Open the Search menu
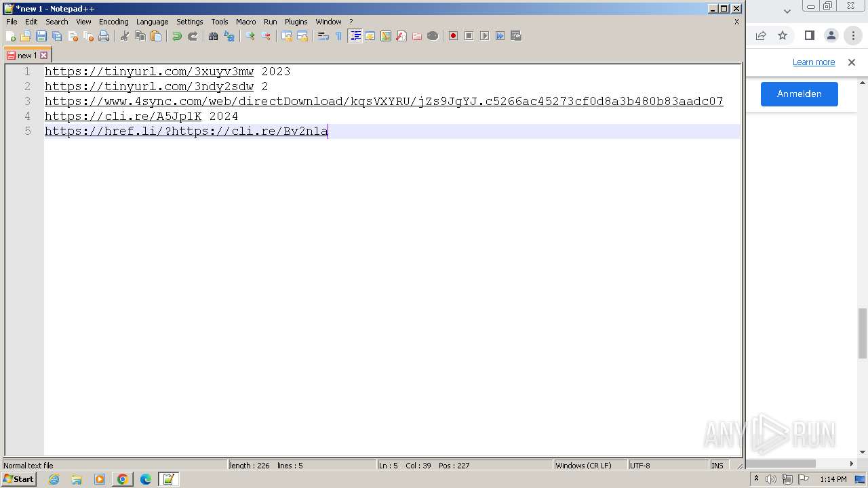 pyautogui.click(x=57, y=22)
